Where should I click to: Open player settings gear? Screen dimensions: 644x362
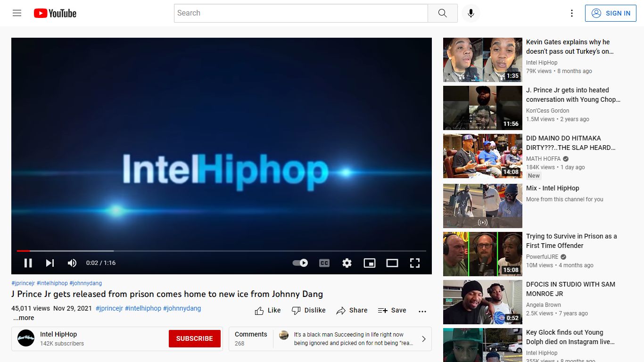coord(347,263)
